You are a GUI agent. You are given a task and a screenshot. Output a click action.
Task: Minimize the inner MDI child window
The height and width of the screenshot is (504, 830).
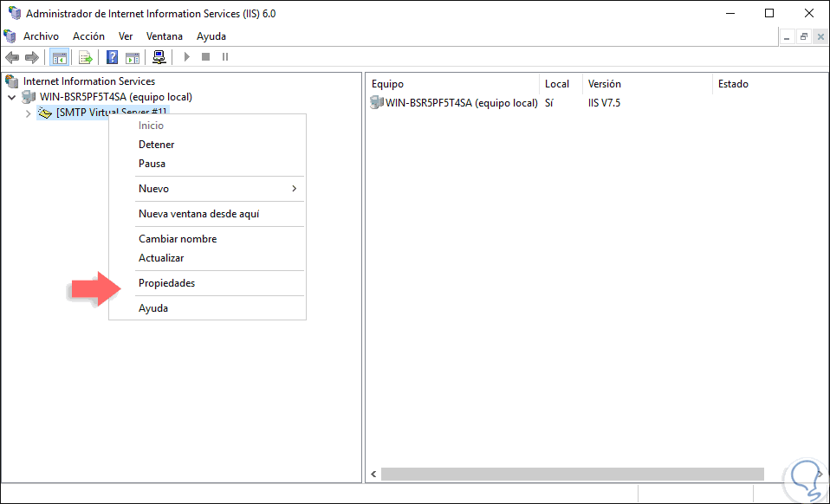(787, 37)
